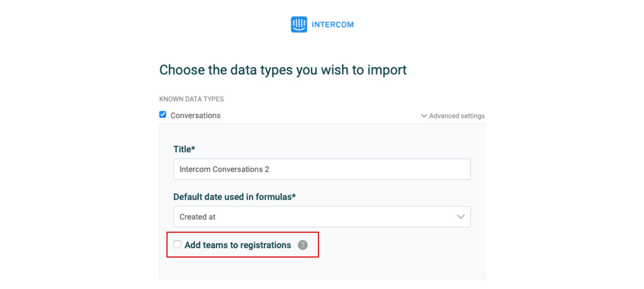644x289 pixels.
Task: Expand the Advanced settings section
Action: (x=453, y=116)
